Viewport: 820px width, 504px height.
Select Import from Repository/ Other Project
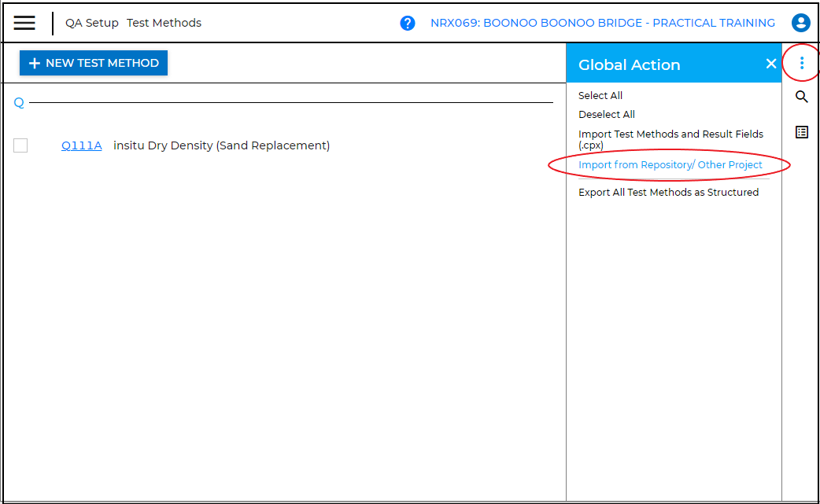pos(670,165)
